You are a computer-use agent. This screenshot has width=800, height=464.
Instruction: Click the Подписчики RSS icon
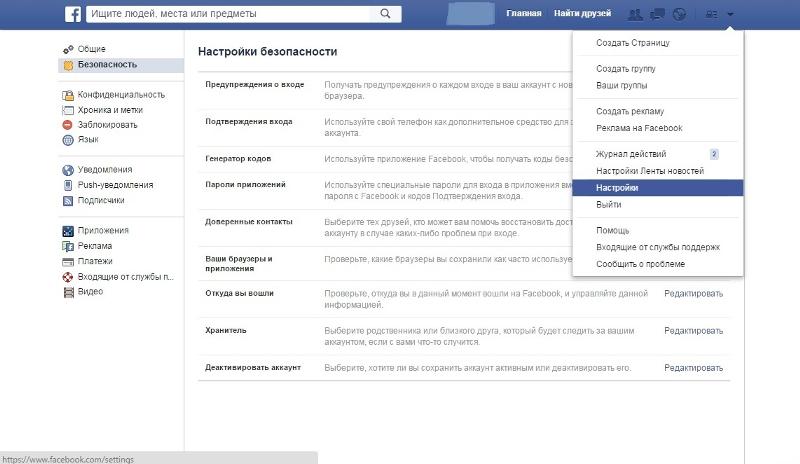(x=68, y=201)
